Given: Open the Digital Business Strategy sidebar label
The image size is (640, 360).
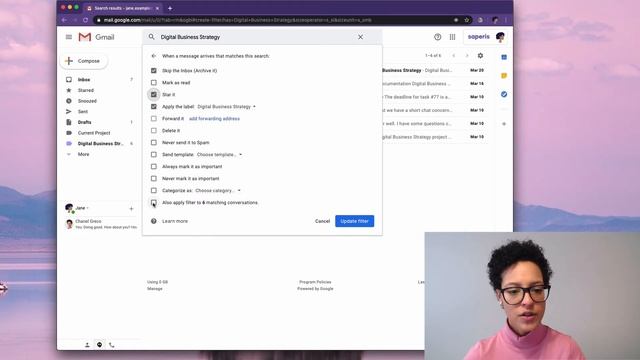Looking at the screenshot, I should click(x=100, y=143).
